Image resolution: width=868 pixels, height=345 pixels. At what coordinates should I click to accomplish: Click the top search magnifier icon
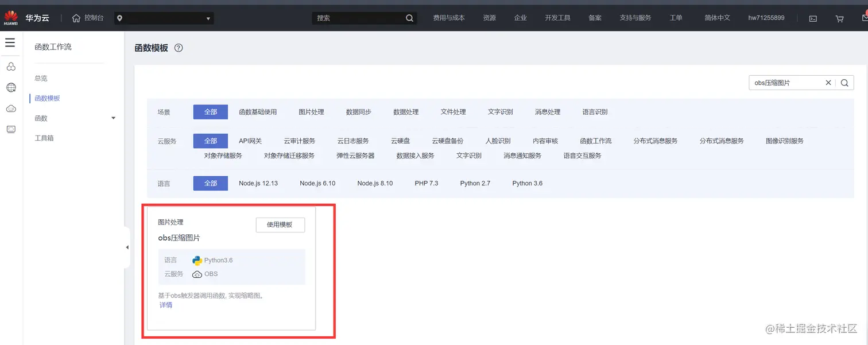[409, 18]
